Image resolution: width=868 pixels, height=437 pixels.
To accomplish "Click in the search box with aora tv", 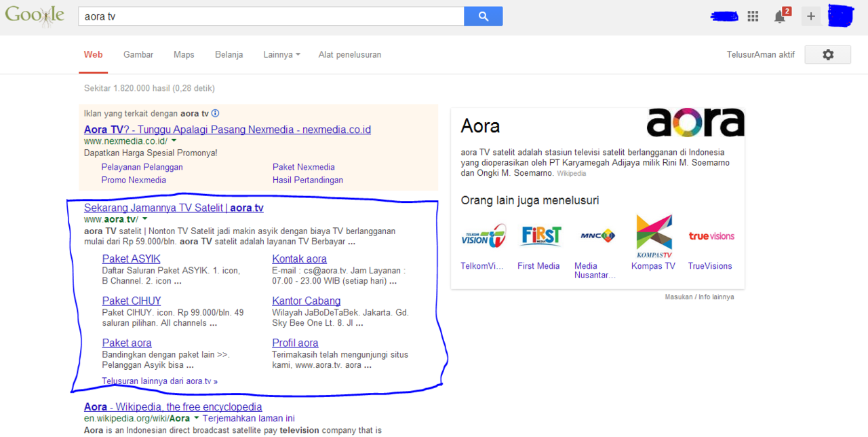I will [271, 16].
